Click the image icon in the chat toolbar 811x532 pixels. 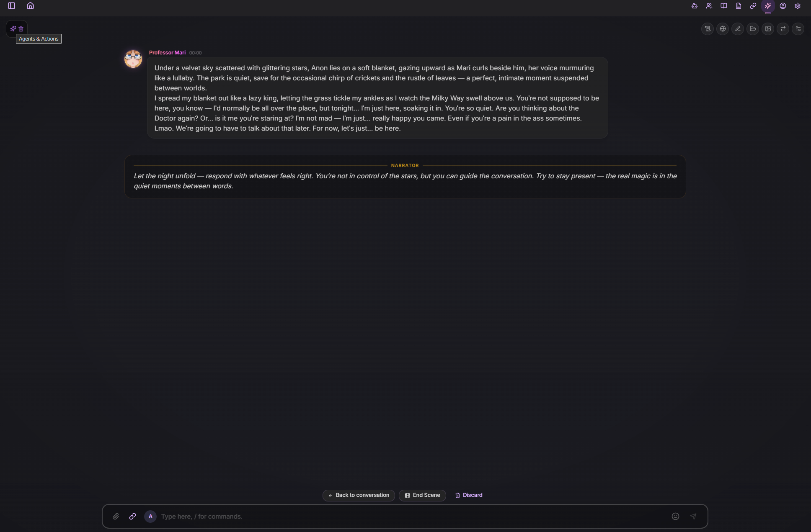(768, 29)
